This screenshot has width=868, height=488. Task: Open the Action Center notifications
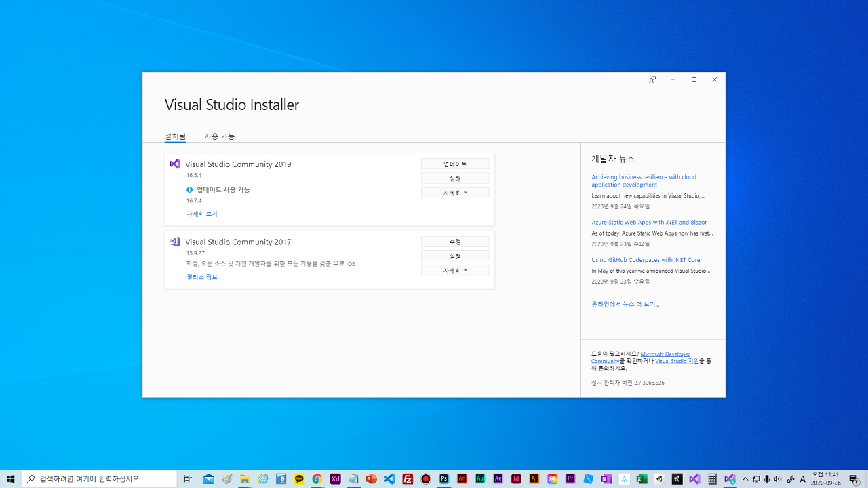click(854, 478)
